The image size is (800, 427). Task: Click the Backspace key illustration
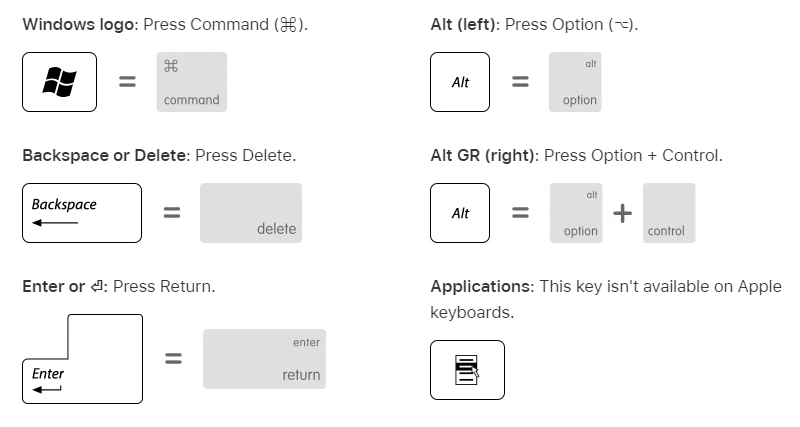pyautogui.click(x=82, y=213)
